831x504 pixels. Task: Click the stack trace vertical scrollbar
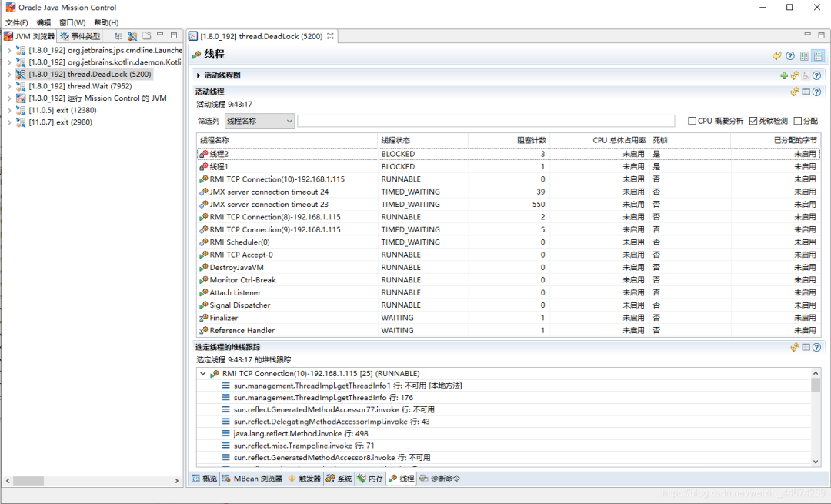816,417
